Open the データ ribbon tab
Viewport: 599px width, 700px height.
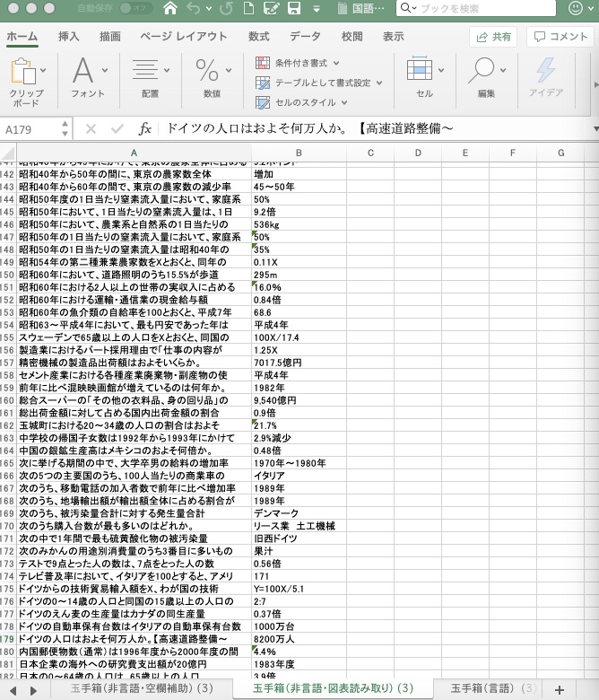(305, 36)
